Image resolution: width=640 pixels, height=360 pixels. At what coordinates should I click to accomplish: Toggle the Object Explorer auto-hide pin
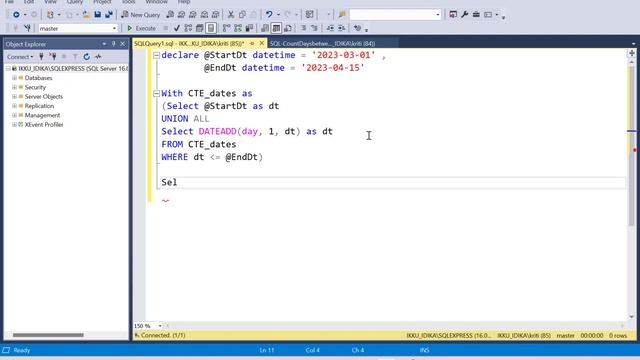(113, 44)
